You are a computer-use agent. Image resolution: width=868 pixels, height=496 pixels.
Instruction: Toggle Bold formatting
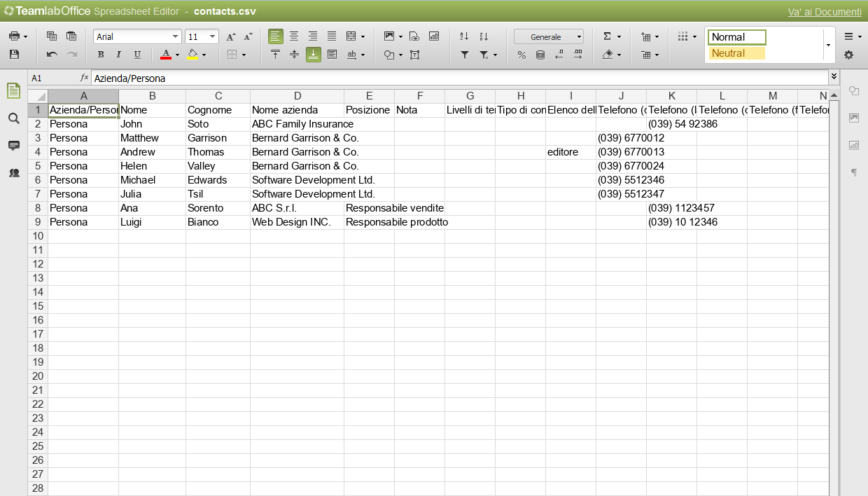pyautogui.click(x=101, y=55)
